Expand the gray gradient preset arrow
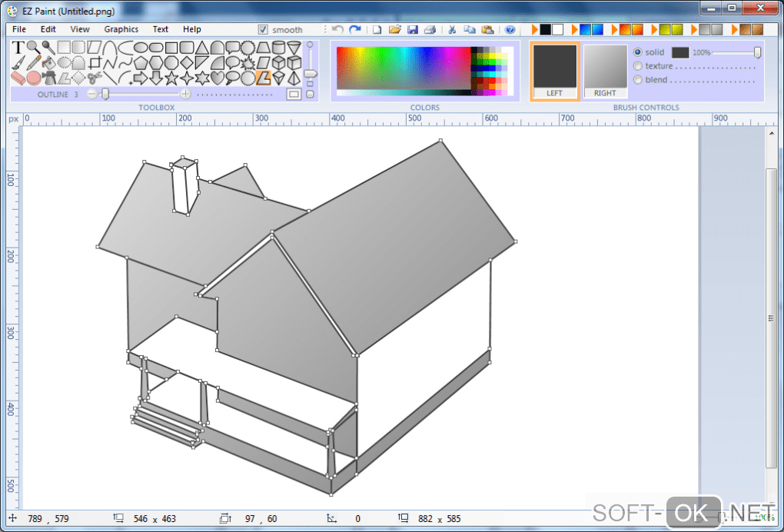Image resolution: width=784 pixels, height=532 pixels. [x=694, y=29]
